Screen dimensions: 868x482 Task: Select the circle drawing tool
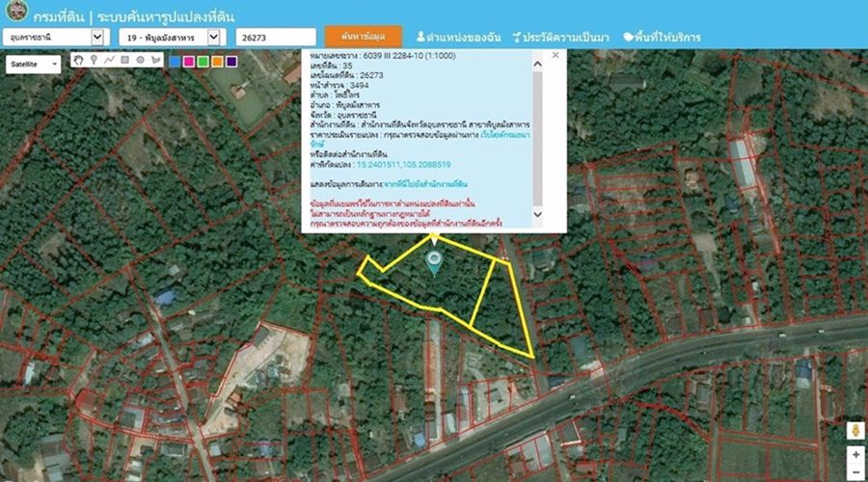[141, 61]
